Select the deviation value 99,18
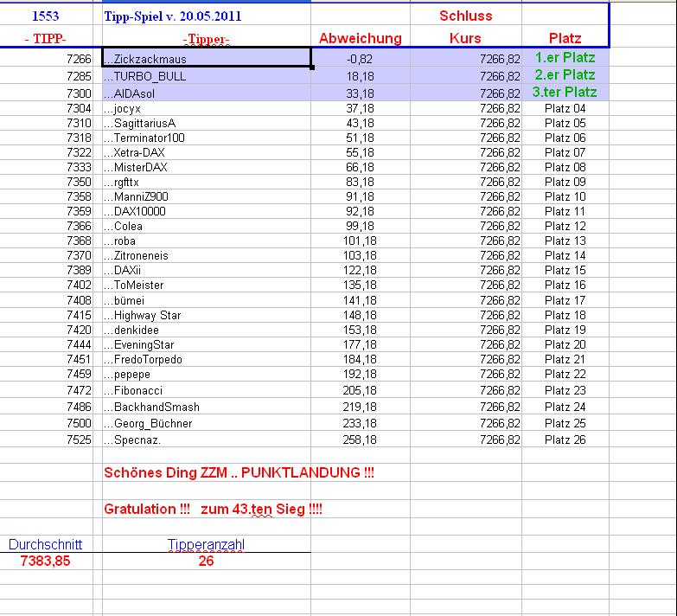This screenshot has width=677, height=616. [360, 226]
